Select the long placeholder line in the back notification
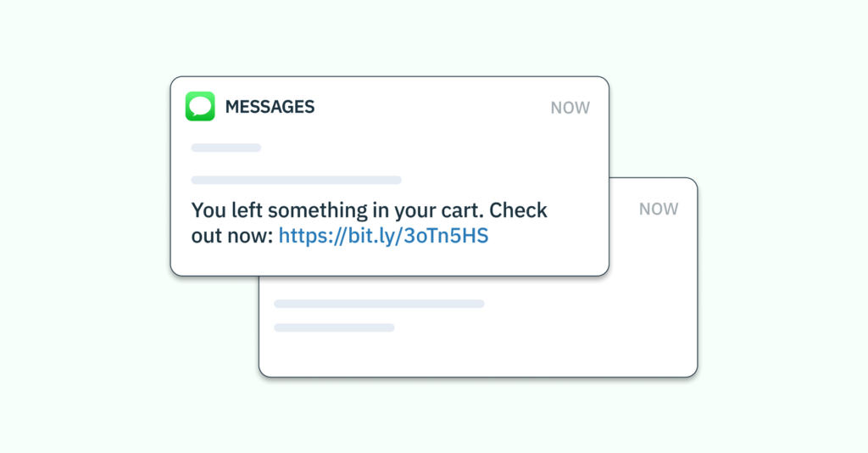The image size is (868, 453). [x=379, y=303]
